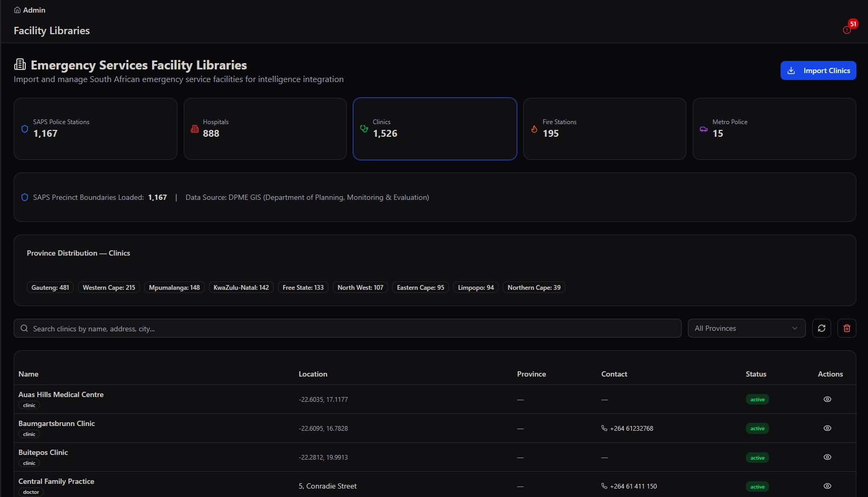Select the SAPS Police Stations card
Viewport: 868px width, 497px height.
(x=95, y=129)
